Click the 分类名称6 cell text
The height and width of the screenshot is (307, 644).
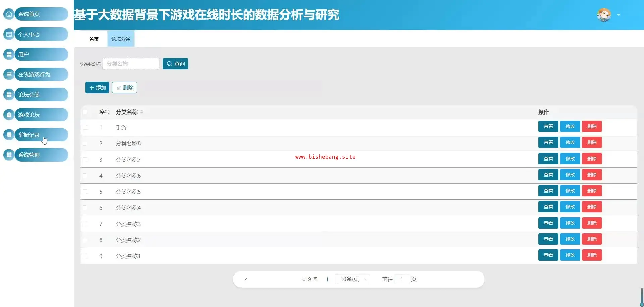click(x=128, y=176)
